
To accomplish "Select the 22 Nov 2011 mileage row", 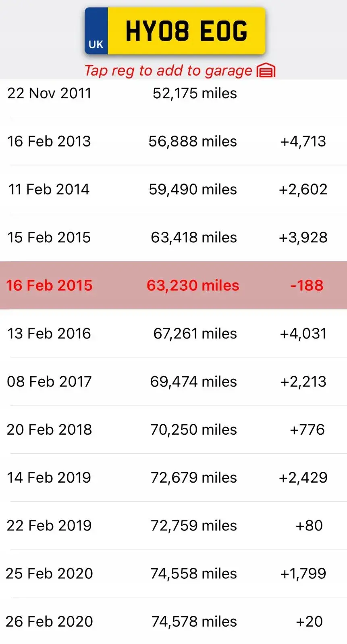I will click(173, 93).
